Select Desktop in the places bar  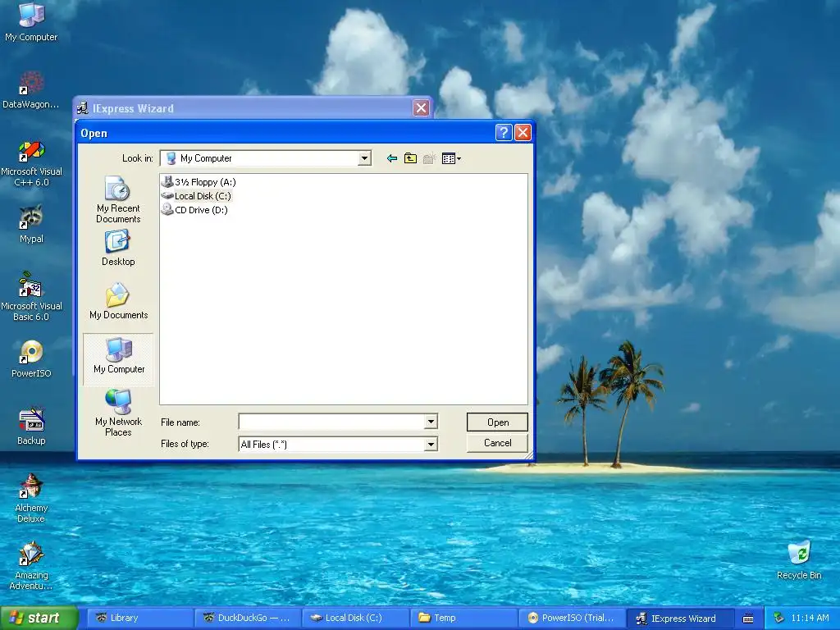click(x=118, y=248)
